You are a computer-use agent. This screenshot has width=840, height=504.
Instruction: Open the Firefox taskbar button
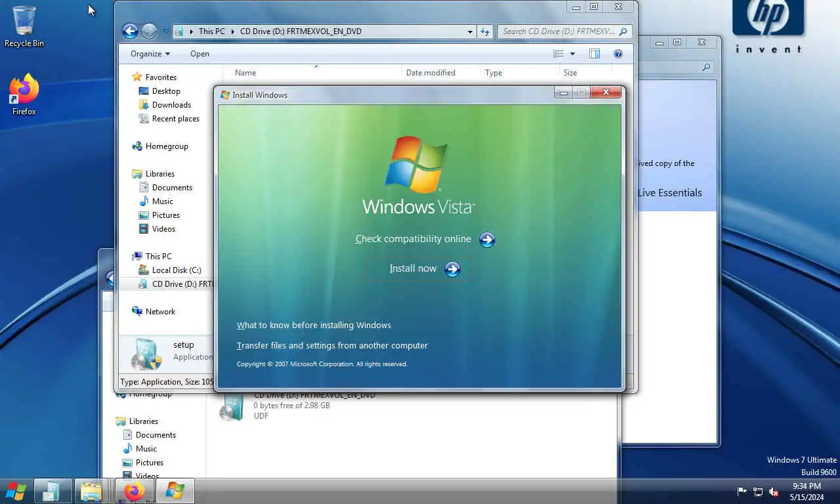point(134,491)
